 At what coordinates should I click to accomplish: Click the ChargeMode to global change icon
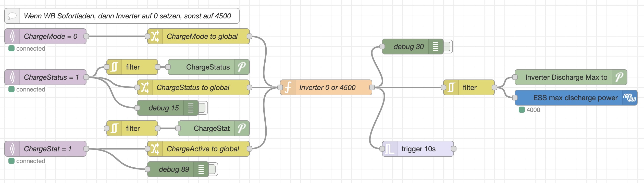point(155,37)
